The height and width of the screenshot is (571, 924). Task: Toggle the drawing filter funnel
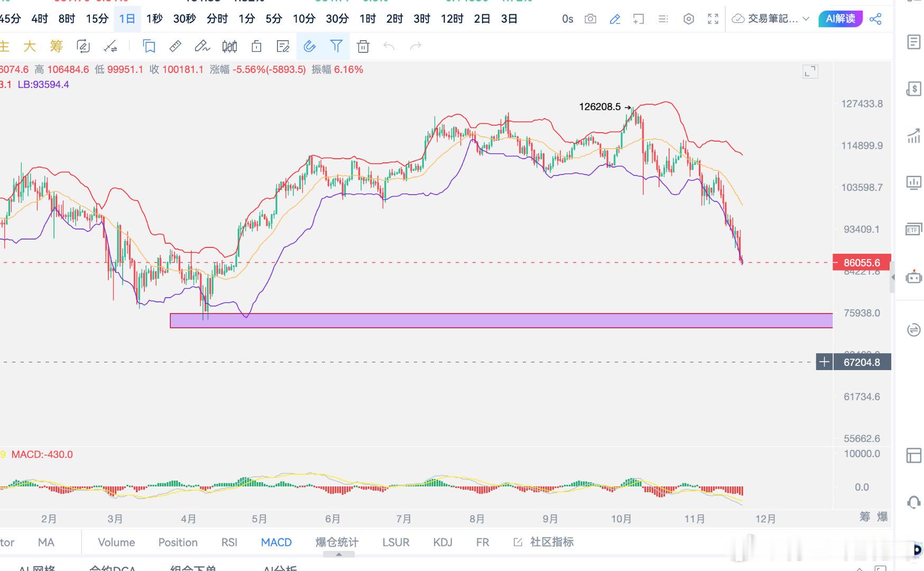tap(336, 47)
